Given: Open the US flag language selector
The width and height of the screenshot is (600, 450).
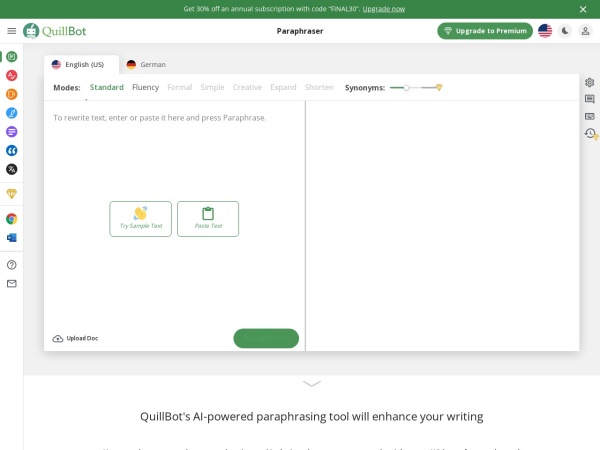Looking at the screenshot, I should click(x=545, y=31).
